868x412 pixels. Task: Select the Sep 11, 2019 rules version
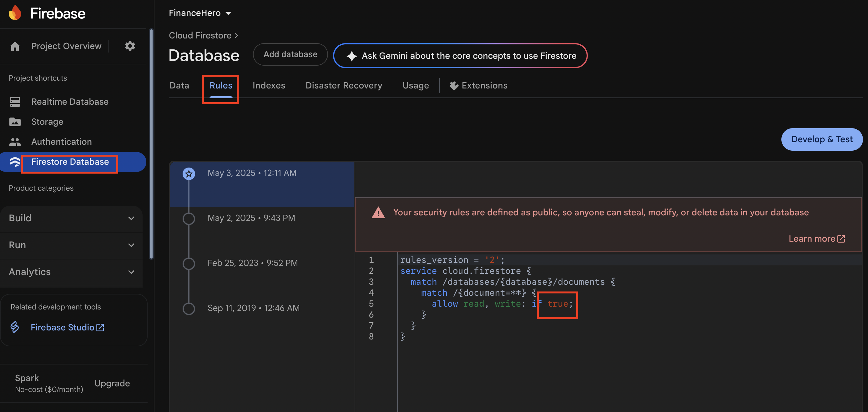[x=253, y=308]
